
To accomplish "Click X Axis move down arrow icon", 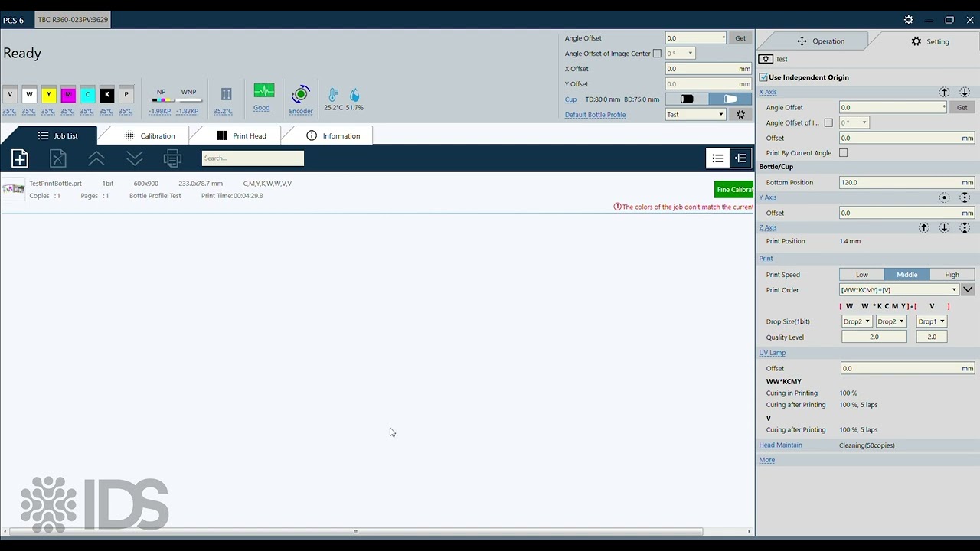I will 965,92.
